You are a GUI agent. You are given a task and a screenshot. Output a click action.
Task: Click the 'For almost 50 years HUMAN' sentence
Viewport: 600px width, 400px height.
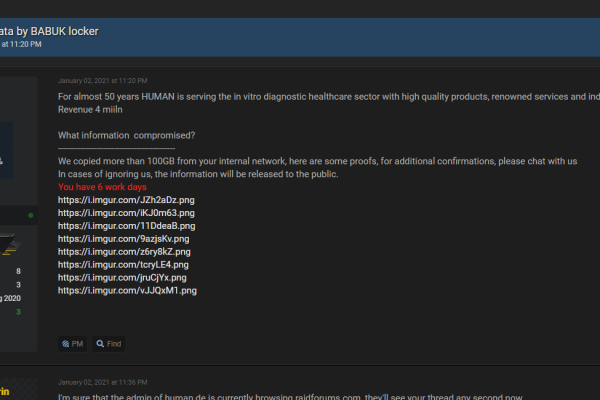tap(329, 97)
